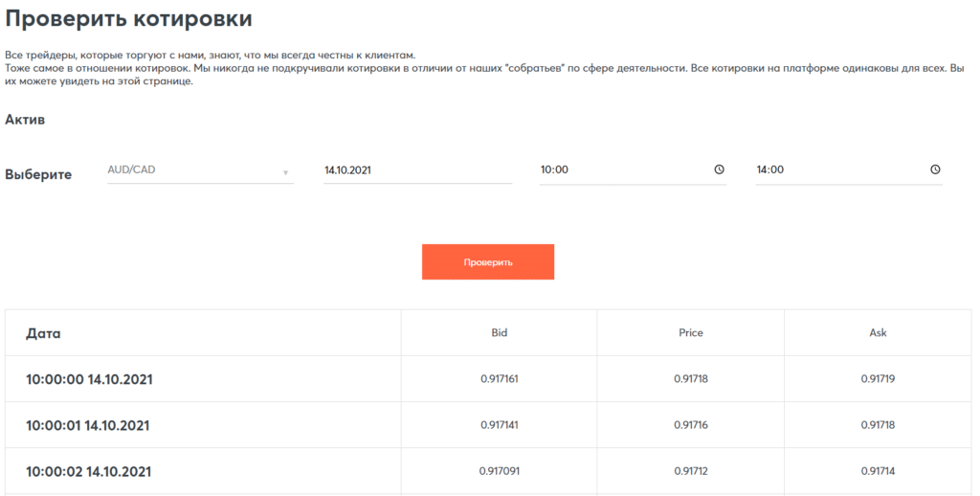The height and width of the screenshot is (496, 980).
Task: Select the Price column header
Action: (x=690, y=333)
